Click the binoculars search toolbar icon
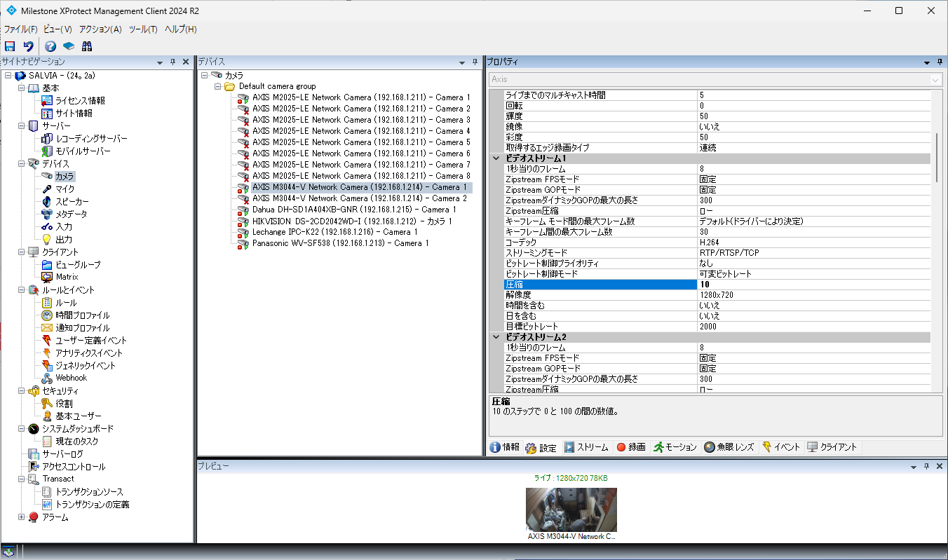 click(x=87, y=46)
